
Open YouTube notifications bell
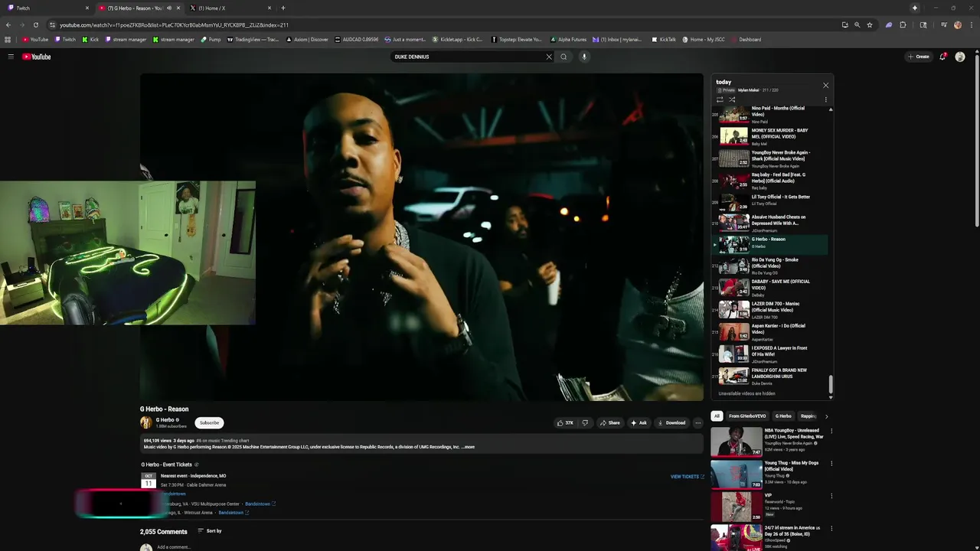943,57
